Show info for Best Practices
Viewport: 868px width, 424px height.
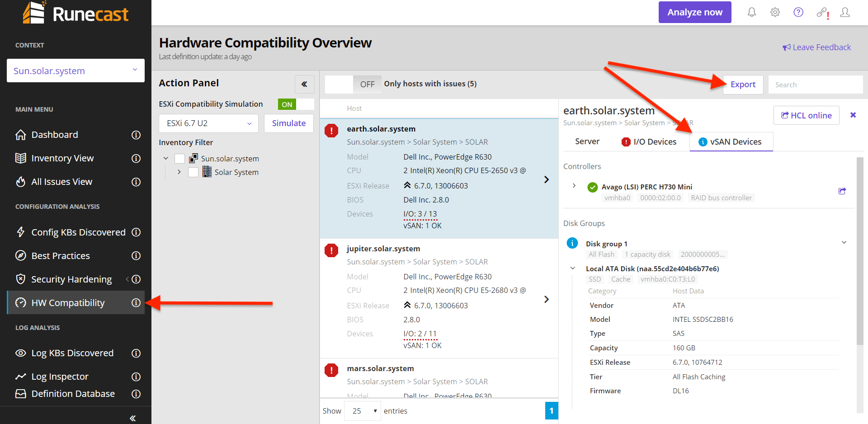point(136,256)
